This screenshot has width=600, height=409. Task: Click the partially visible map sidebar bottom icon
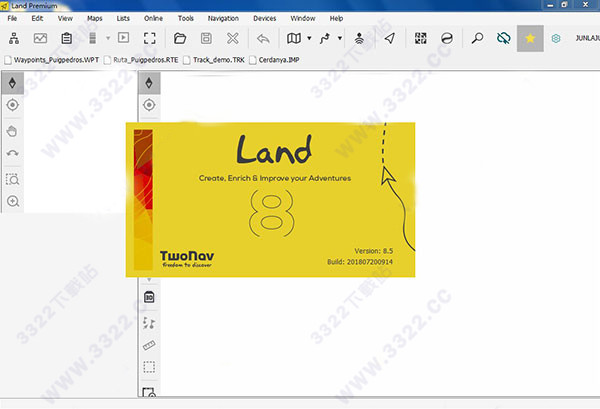click(149, 392)
